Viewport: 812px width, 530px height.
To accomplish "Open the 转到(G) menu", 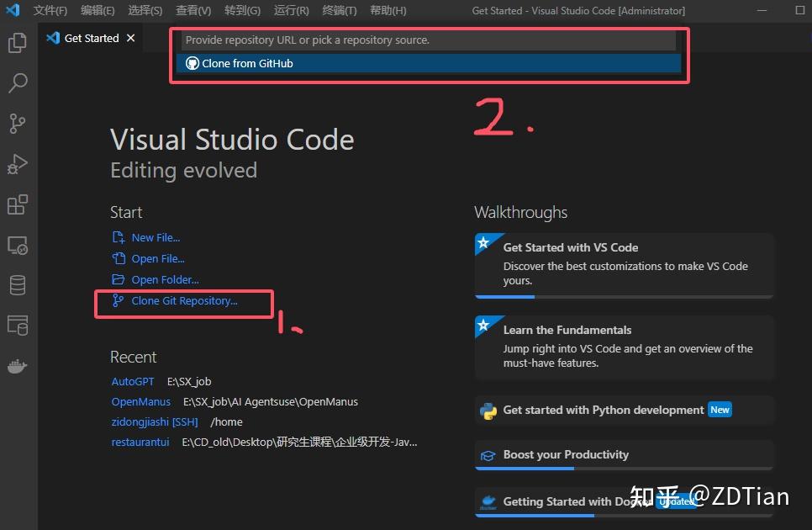I will coord(242,10).
